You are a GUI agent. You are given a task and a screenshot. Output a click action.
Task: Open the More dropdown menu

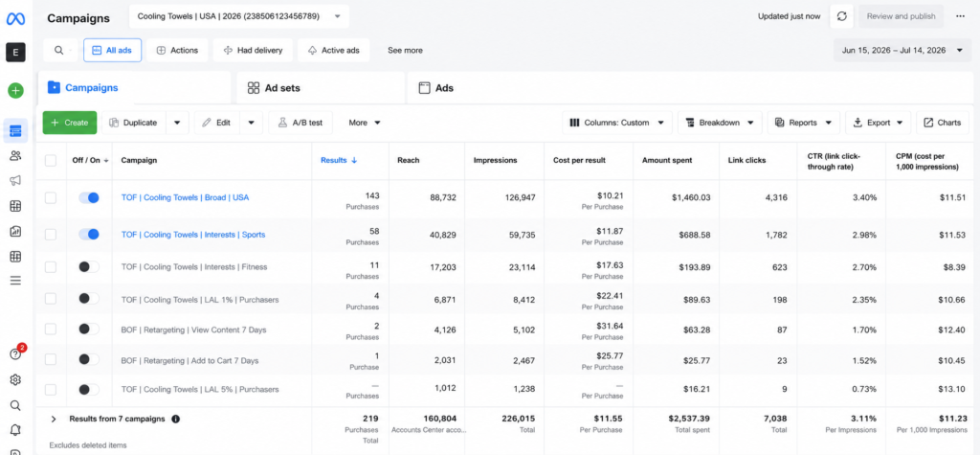pos(365,123)
